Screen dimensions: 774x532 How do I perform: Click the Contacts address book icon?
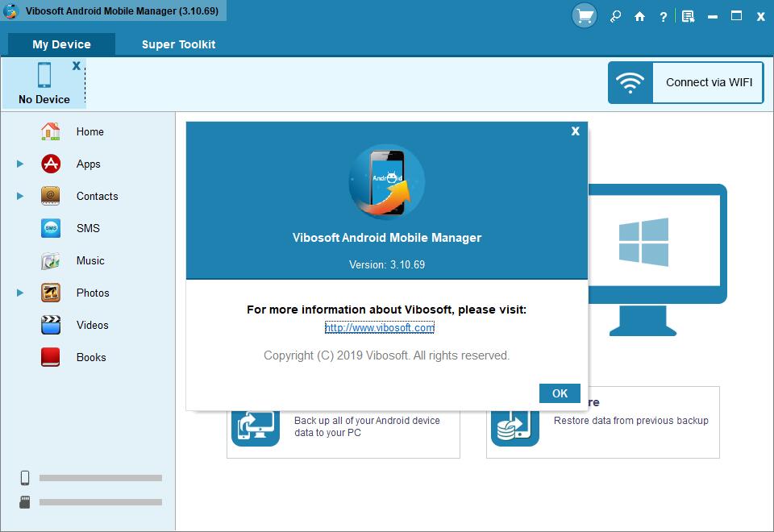click(x=50, y=196)
